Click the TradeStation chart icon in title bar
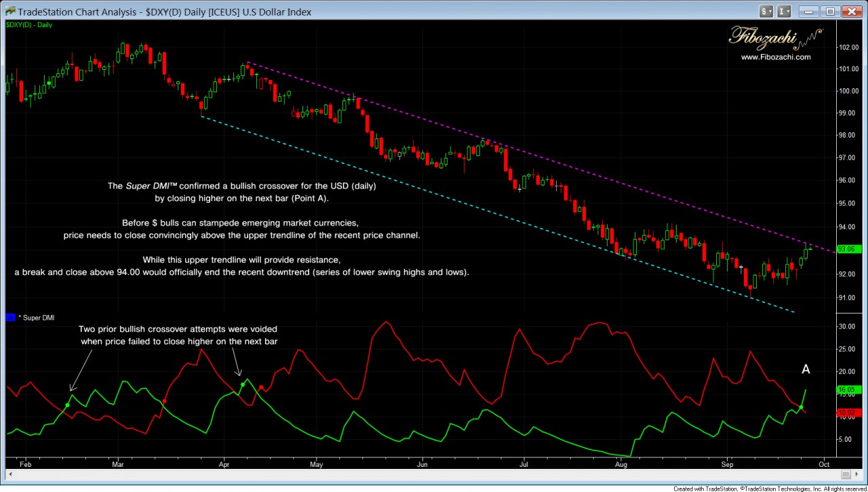868x492 pixels. click(9, 12)
